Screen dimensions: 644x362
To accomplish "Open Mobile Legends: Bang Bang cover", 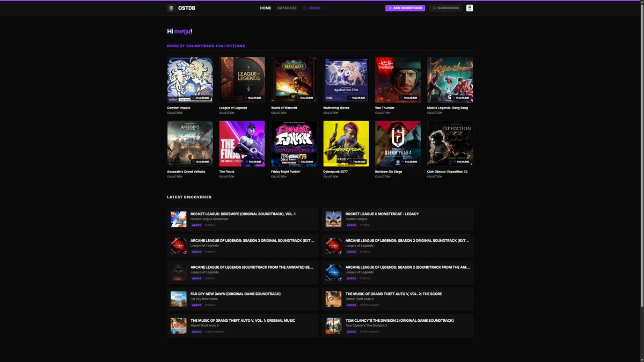I will 450,79.
